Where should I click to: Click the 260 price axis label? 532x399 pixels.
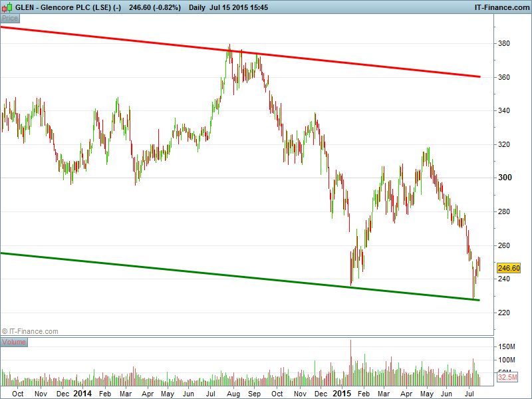click(x=504, y=245)
